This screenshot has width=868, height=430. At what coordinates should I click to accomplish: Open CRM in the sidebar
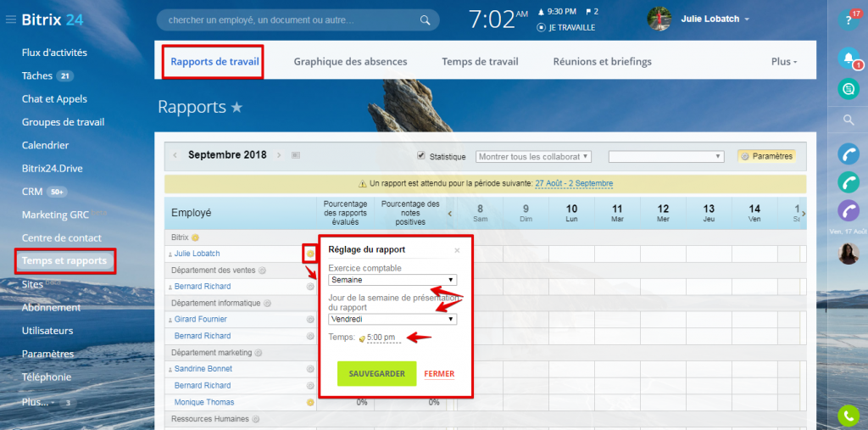(x=32, y=192)
